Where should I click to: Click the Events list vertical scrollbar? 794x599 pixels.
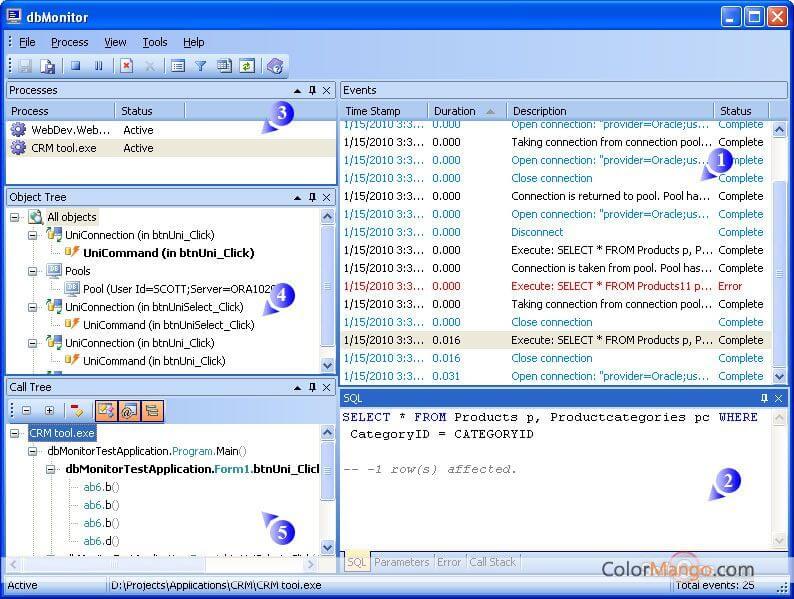779,250
